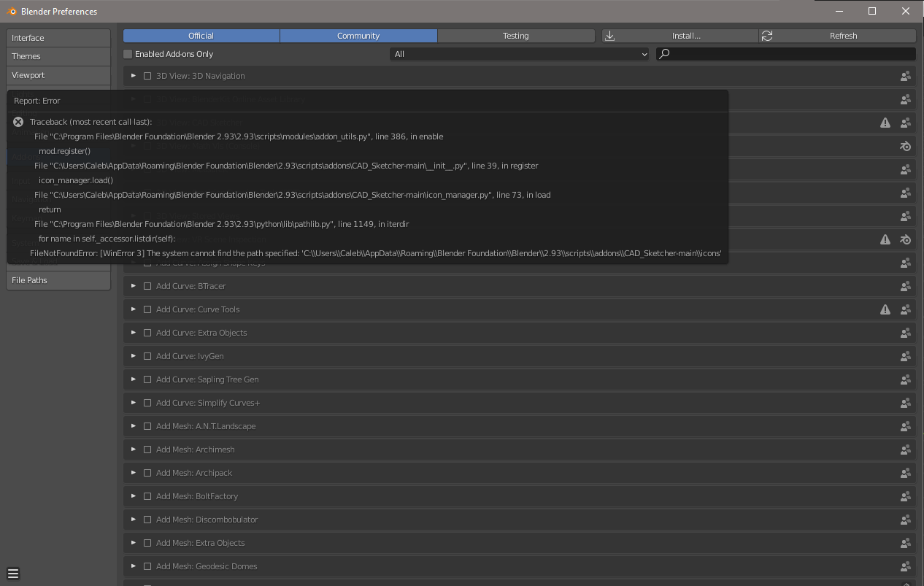Viewport: 924px width, 586px height.
Task: Click the search magnifier icon
Action: (x=664, y=54)
